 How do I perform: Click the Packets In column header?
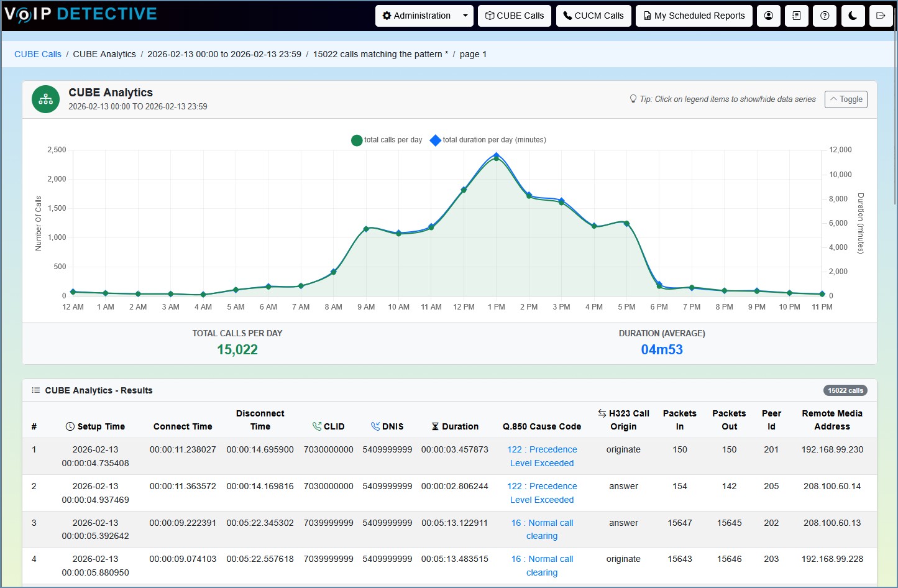coord(680,420)
